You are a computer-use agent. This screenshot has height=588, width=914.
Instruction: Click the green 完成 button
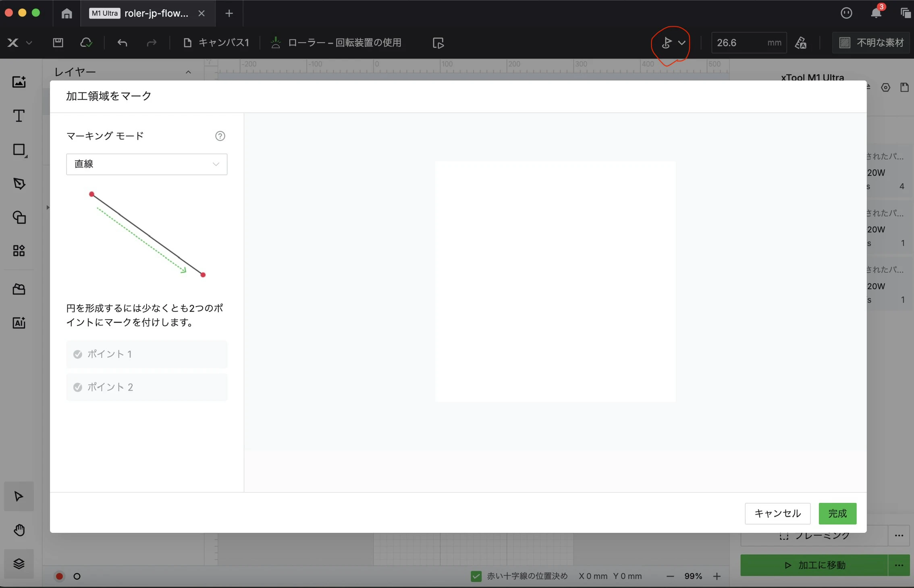point(837,513)
